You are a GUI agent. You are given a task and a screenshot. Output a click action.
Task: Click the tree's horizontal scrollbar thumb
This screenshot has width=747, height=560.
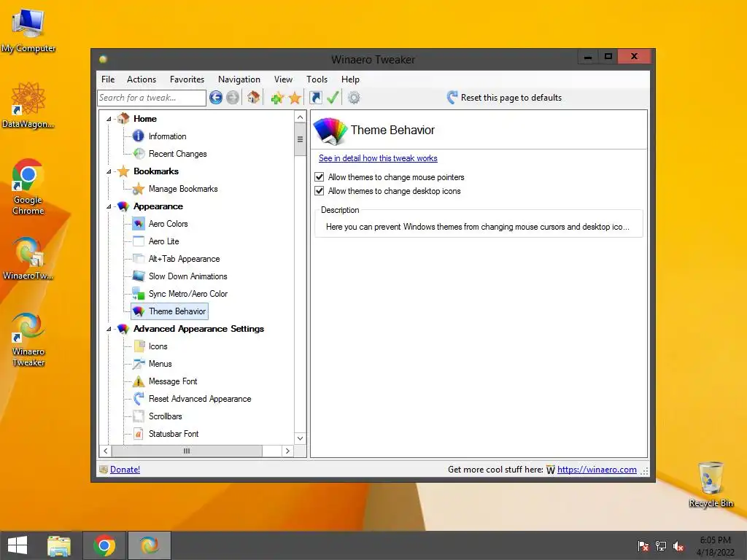pos(187,451)
